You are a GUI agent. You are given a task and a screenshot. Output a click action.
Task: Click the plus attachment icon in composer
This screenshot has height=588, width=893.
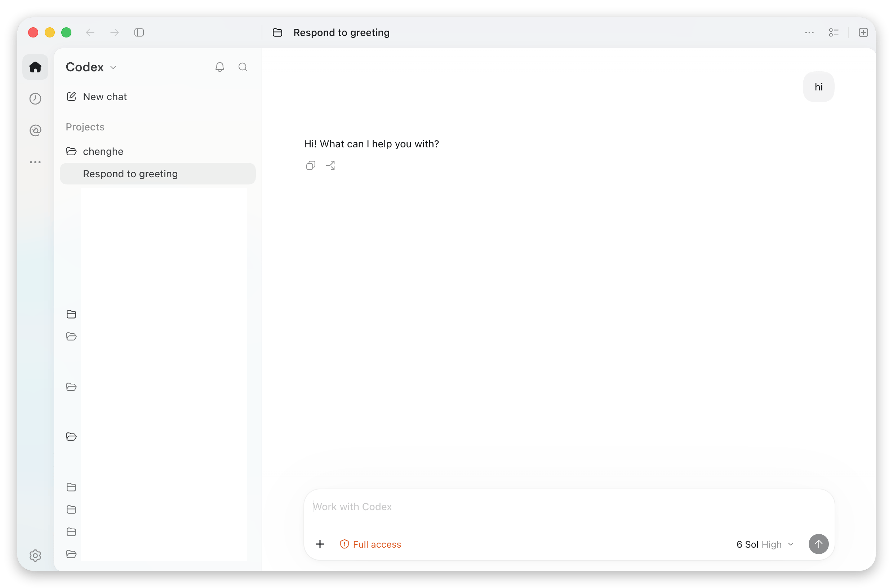[x=320, y=544]
